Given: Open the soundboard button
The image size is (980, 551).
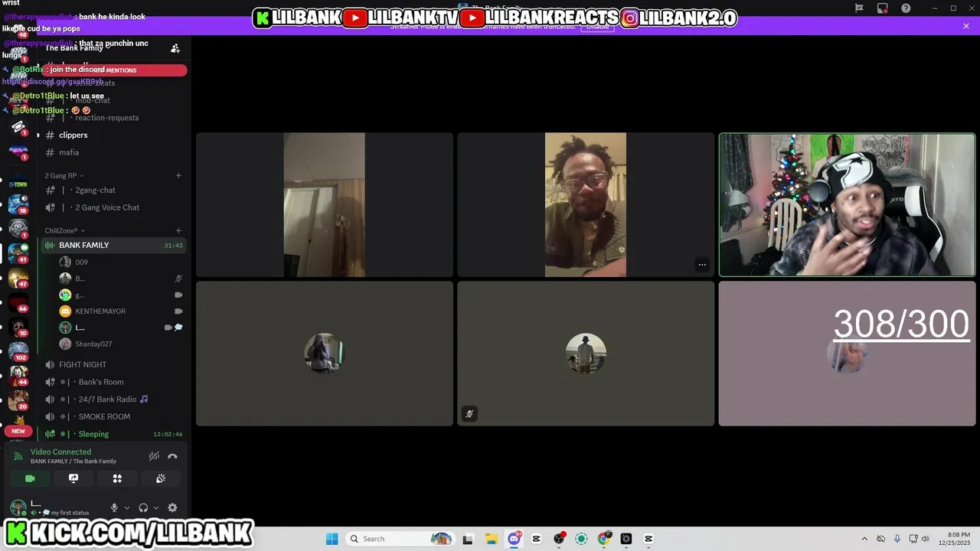Looking at the screenshot, I should pos(161,478).
